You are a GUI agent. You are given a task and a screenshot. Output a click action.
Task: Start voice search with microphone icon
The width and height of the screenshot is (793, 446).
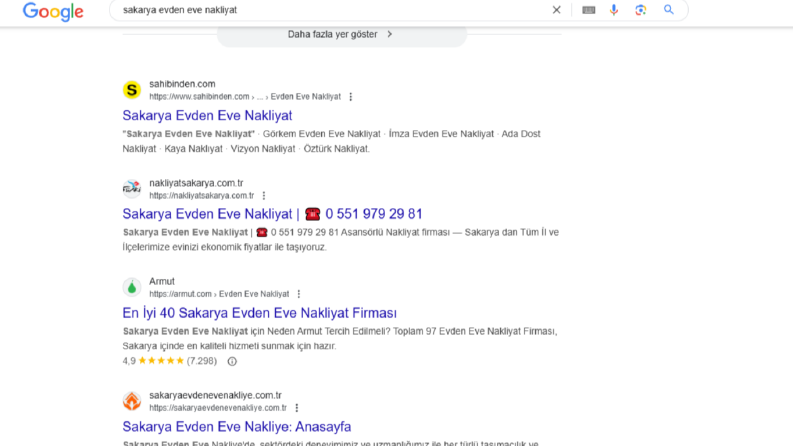click(x=614, y=10)
